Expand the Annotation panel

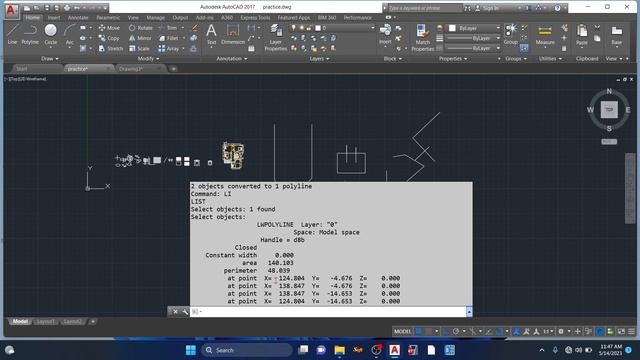point(231,59)
